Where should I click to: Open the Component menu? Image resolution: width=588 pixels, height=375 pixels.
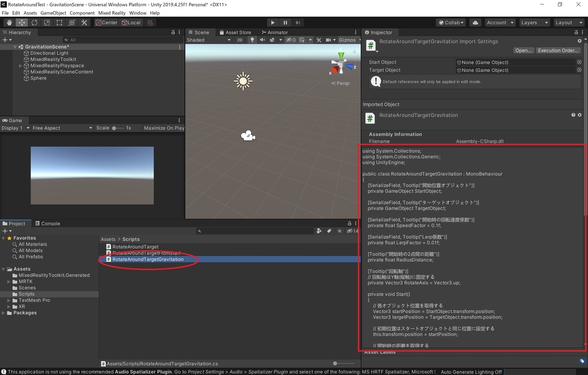pyautogui.click(x=82, y=13)
